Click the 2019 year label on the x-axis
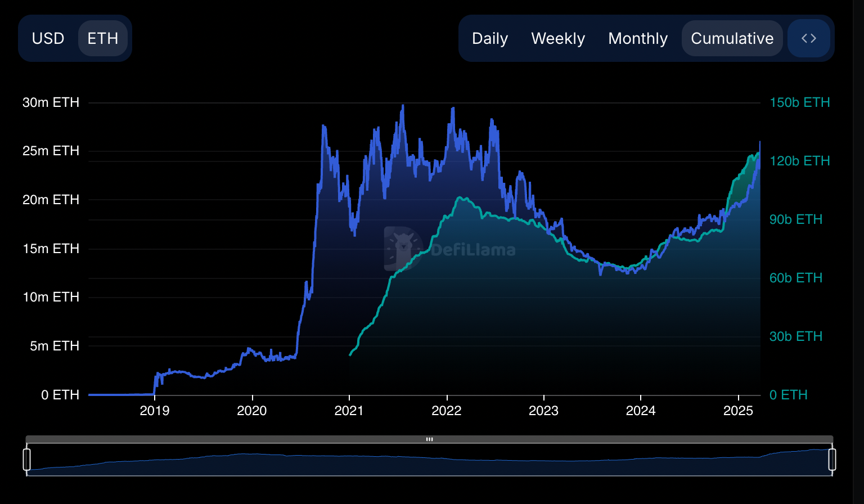The image size is (864, 504). point(155,411)
